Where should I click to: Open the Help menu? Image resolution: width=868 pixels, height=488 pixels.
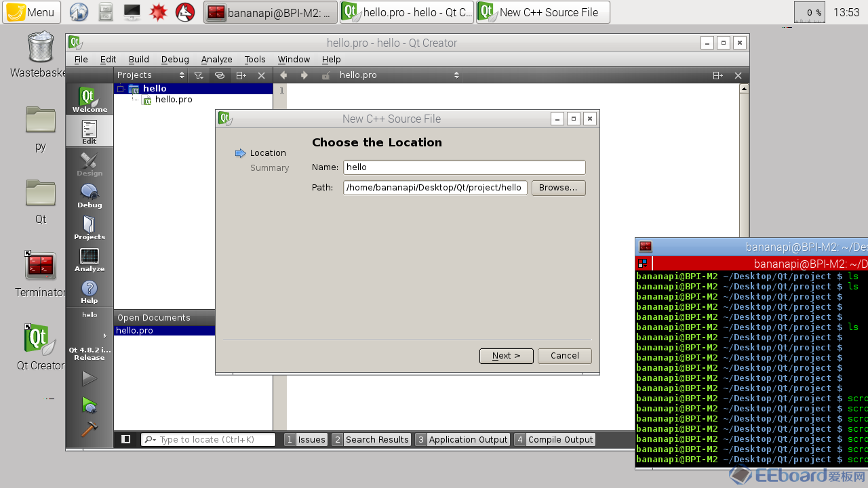pos(331,60)
